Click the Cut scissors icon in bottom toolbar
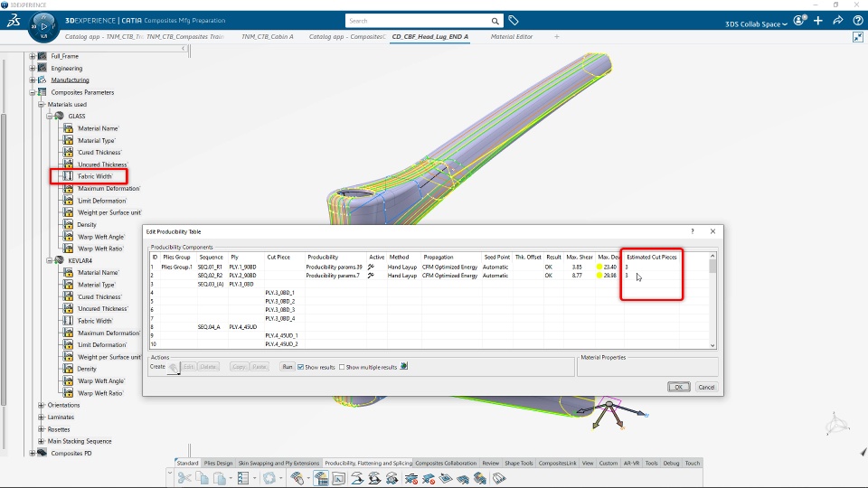The image size is (868, 488). (x=184, y=478)
